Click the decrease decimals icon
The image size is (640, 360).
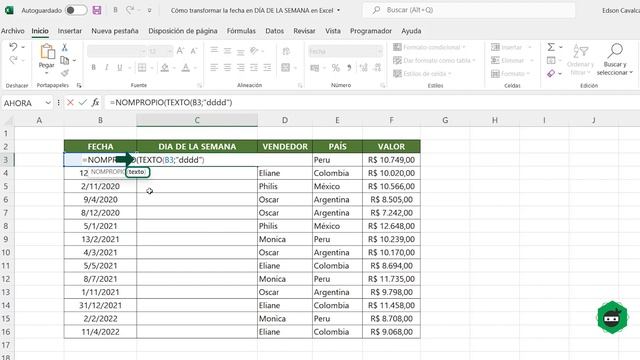(378, 68)
